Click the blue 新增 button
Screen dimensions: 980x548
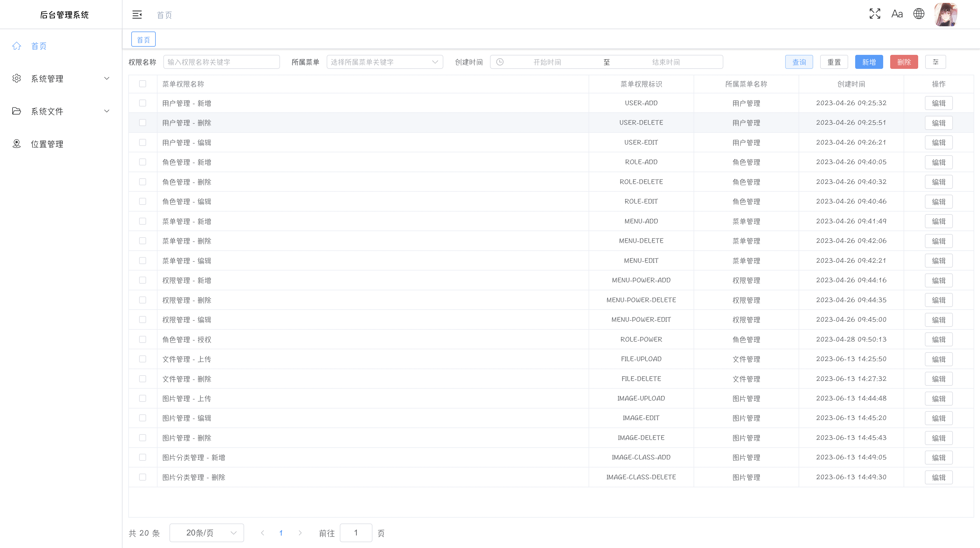(869, 62)
